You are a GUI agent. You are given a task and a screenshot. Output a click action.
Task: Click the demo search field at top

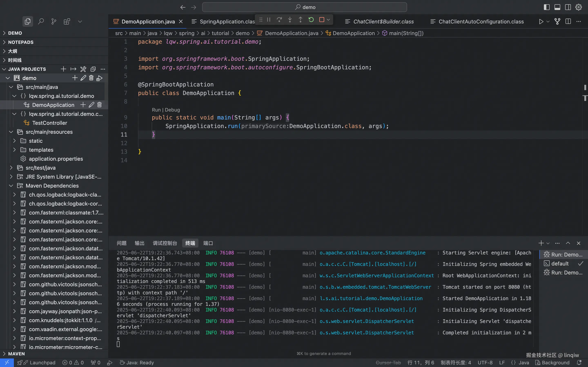click(304, 7)
